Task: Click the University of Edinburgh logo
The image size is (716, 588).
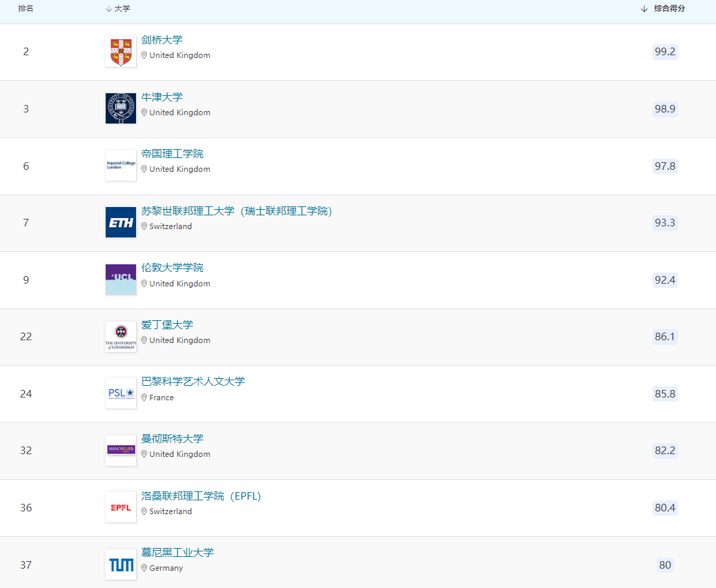Action: click(x=121, y=337)
